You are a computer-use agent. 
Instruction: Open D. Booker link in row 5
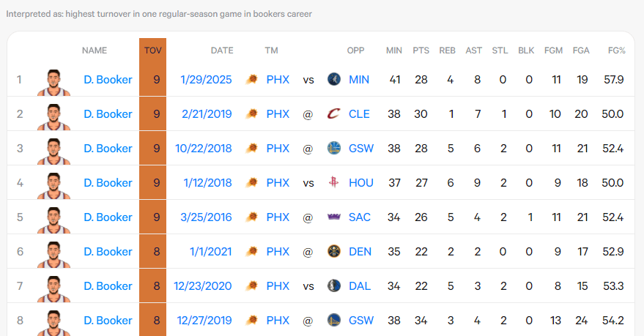pos(108,217)
